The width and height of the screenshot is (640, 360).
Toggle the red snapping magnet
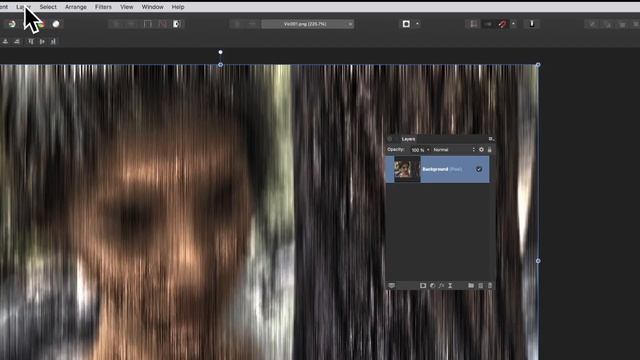(x=502, y=24)
